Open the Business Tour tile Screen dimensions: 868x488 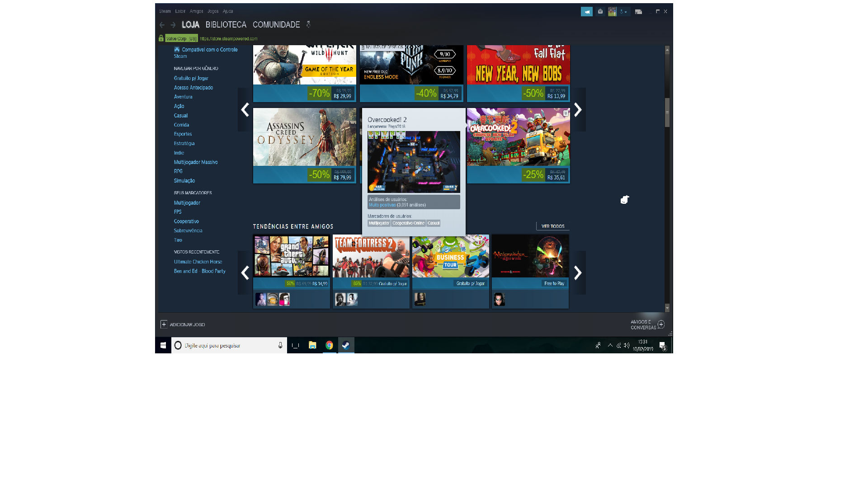(x=451, y=272)
